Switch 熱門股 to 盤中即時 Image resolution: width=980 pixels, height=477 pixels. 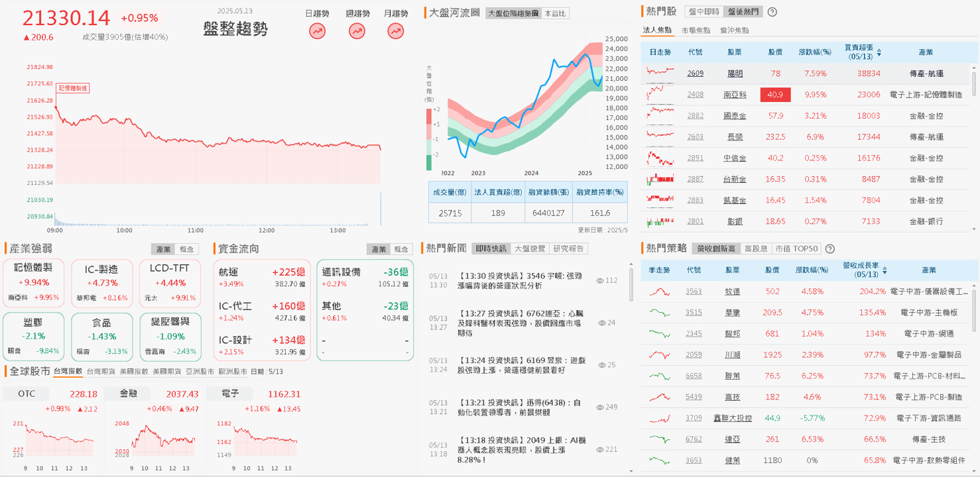[x=704, y=12]
